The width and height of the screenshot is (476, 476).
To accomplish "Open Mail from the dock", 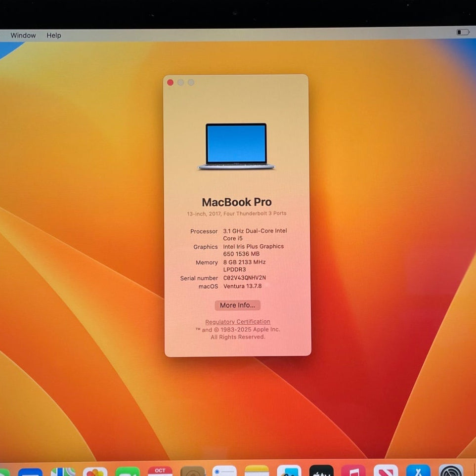I will click(x=30, y=472).
